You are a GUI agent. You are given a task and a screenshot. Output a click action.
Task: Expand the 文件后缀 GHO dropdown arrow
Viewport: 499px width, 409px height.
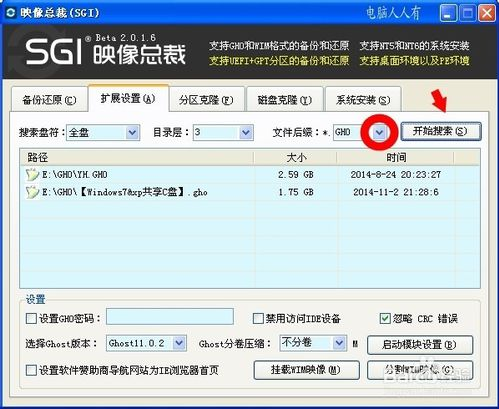[x=379, y=133]
